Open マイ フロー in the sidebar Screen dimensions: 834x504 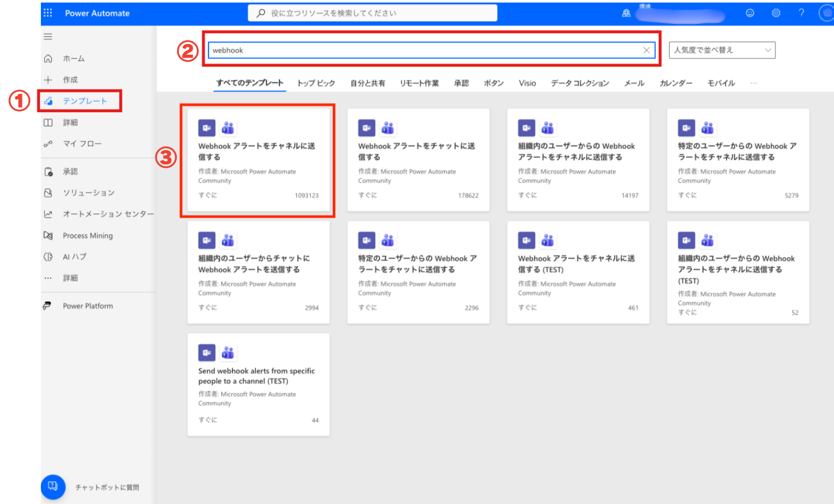[x=82, y=144]
